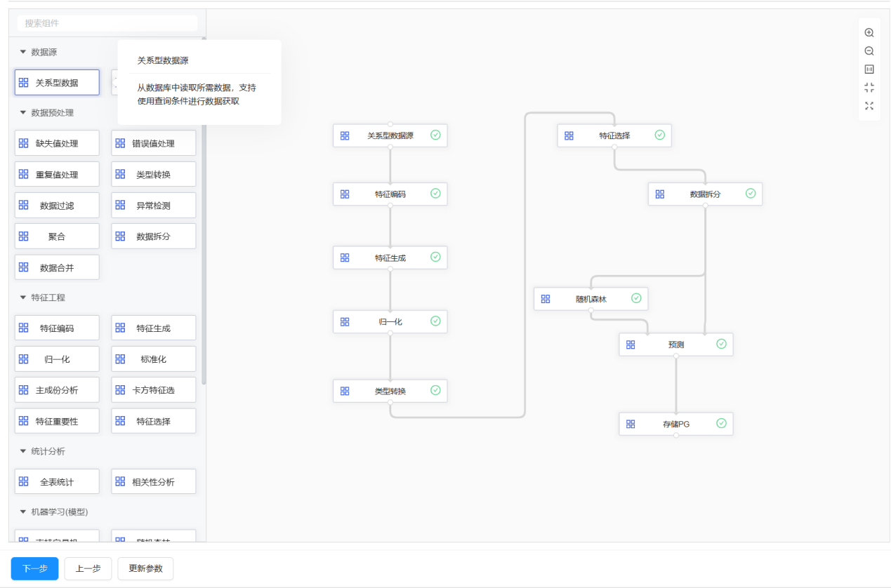Go back with 上一步 button
Screen dimensions: 891x588
tap(88, 568)
